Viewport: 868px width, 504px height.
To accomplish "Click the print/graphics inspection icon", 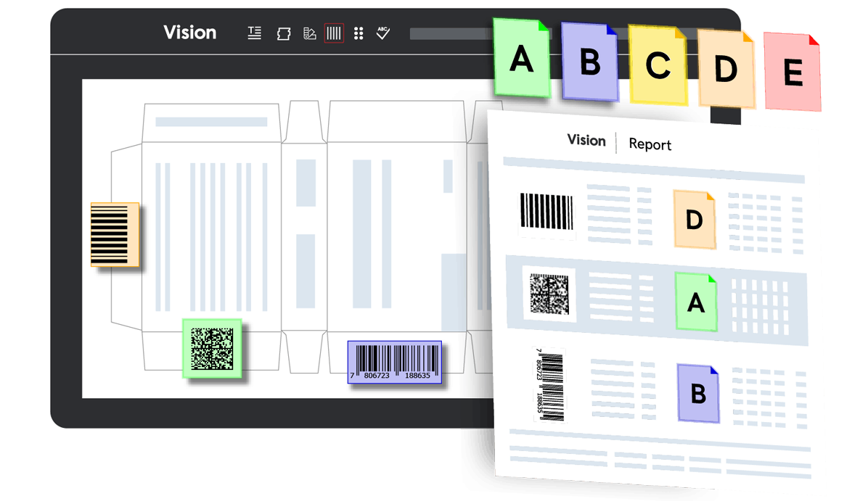I will (x=284, y=33).
